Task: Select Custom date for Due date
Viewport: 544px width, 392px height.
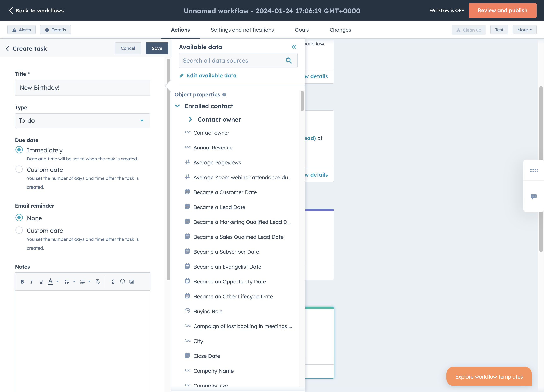Action: point(19,169)
